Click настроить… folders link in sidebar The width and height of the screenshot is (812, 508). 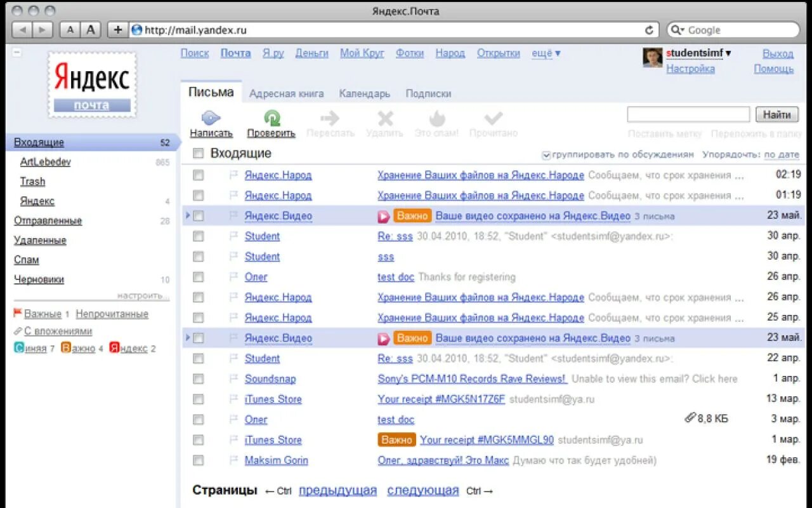tap(143, 296)
